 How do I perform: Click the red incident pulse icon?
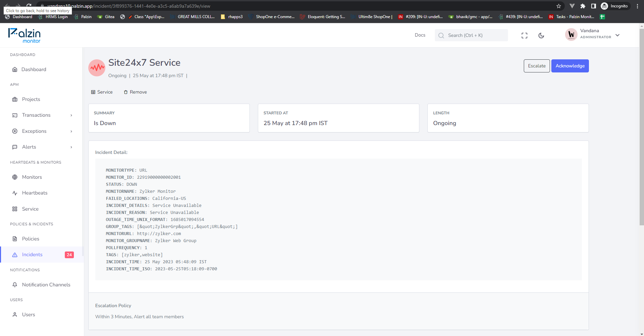tap(97, 68)
